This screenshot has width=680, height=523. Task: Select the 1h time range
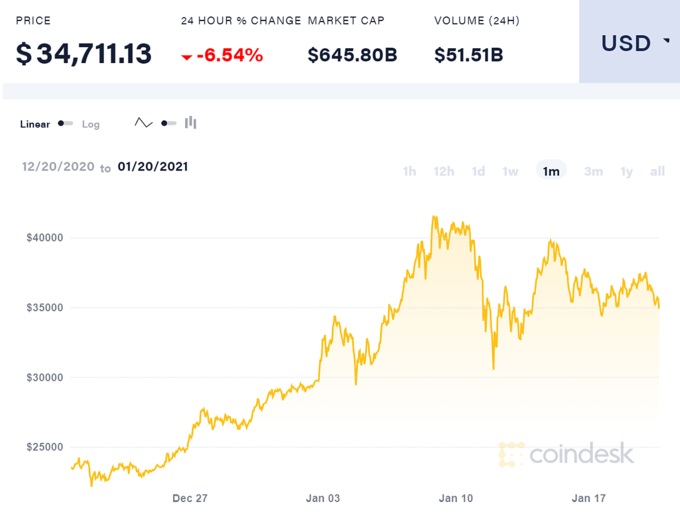tap(409, 171)
